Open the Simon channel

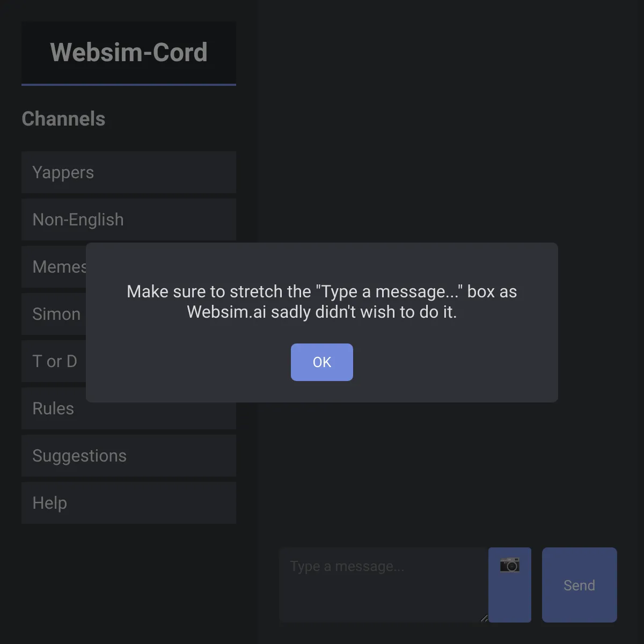(x=54, y=314)
